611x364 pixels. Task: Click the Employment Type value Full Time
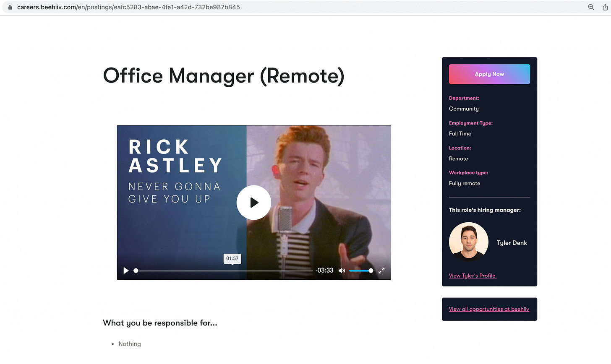460,133
